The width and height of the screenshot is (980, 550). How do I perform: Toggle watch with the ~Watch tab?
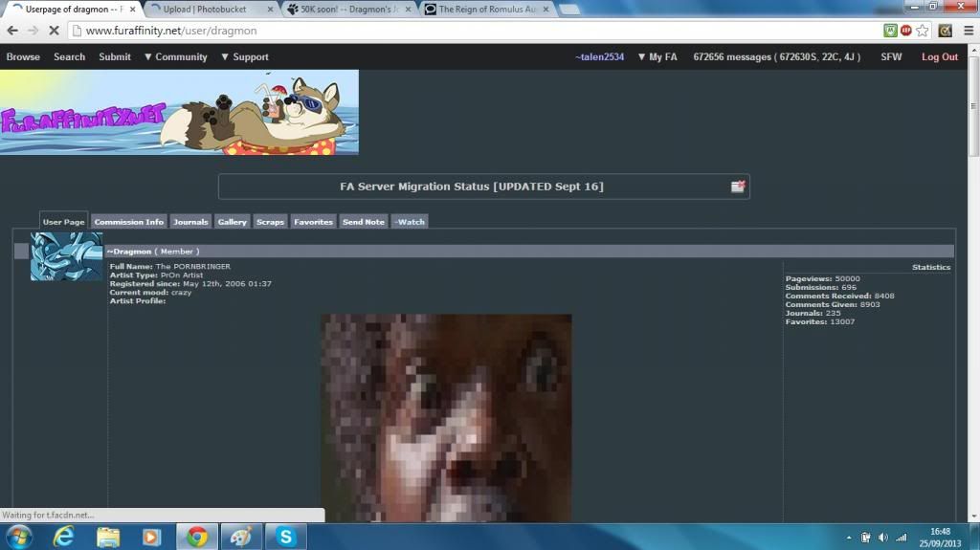409,222
